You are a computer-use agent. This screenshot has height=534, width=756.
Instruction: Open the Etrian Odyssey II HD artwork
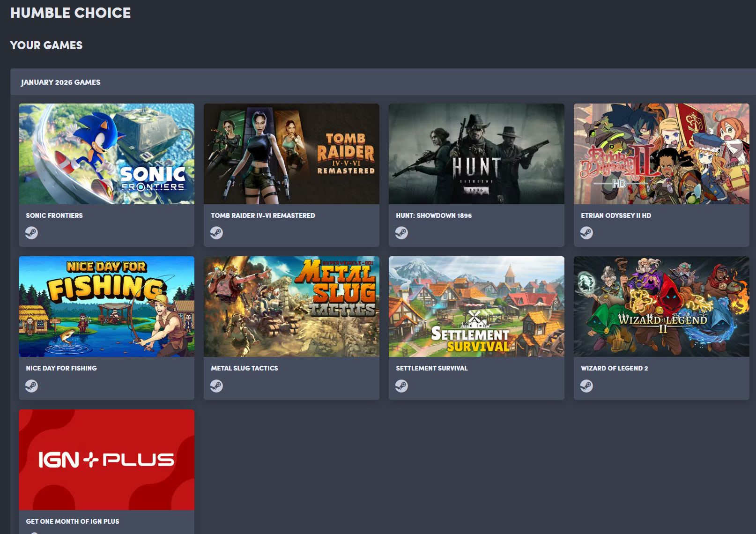(x=661, y=154)
